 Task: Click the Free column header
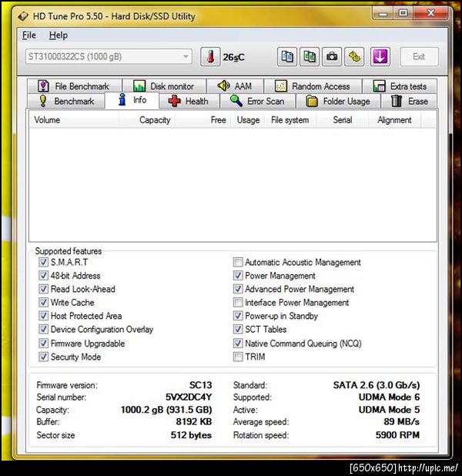(203, 120)
